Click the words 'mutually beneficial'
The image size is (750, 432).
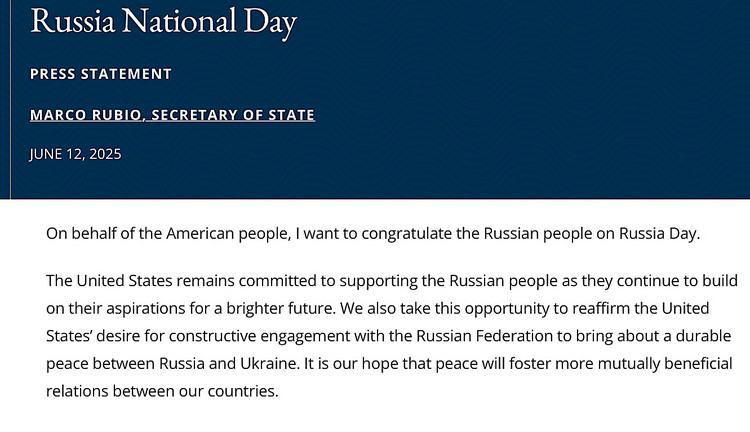pyautogui.click(x=665, y=364)
